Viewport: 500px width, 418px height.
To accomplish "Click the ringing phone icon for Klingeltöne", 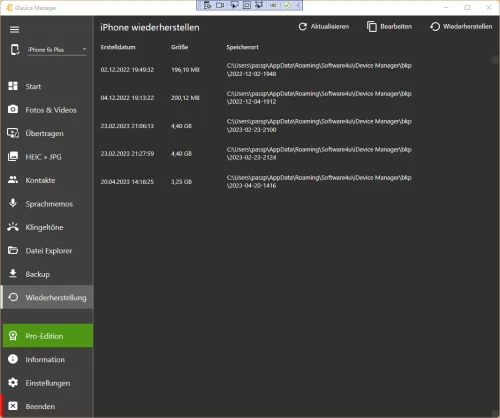I will tap(13, 227).
